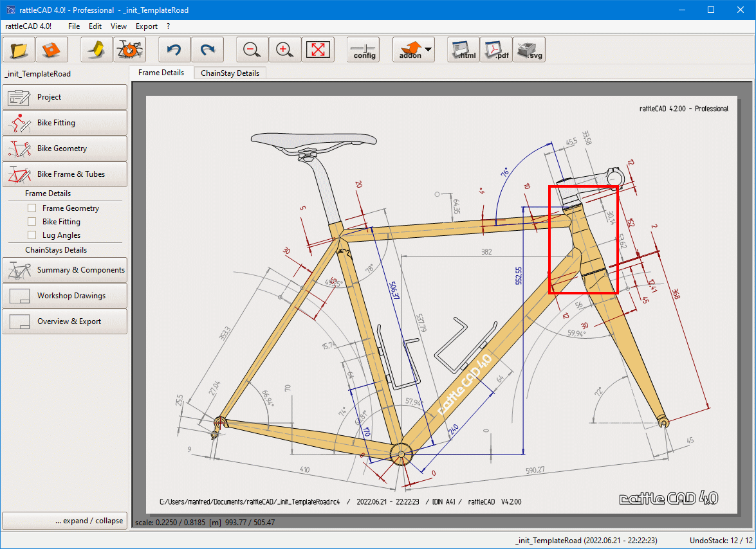The image size is (756, 549).
Task: Open the config toolbar button
Action: click(x=364, y=50)
